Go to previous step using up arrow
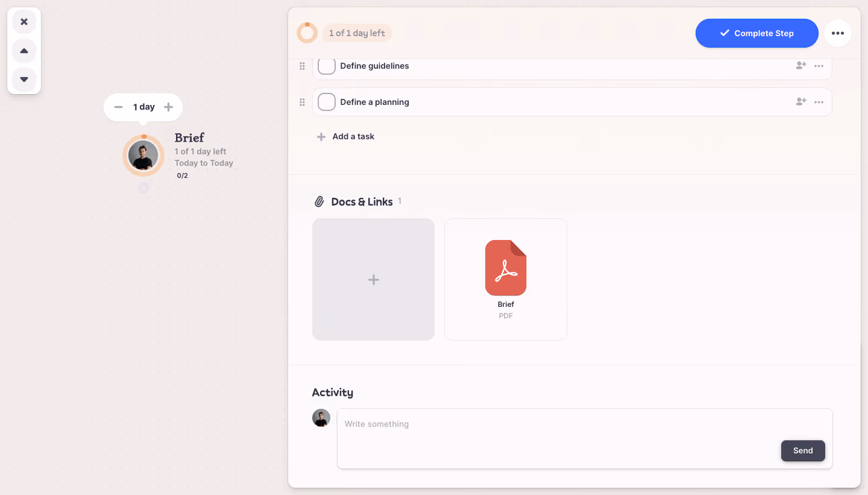Image resolution: width=868 pixels, height=495 pixels. (x=24, y=51)
